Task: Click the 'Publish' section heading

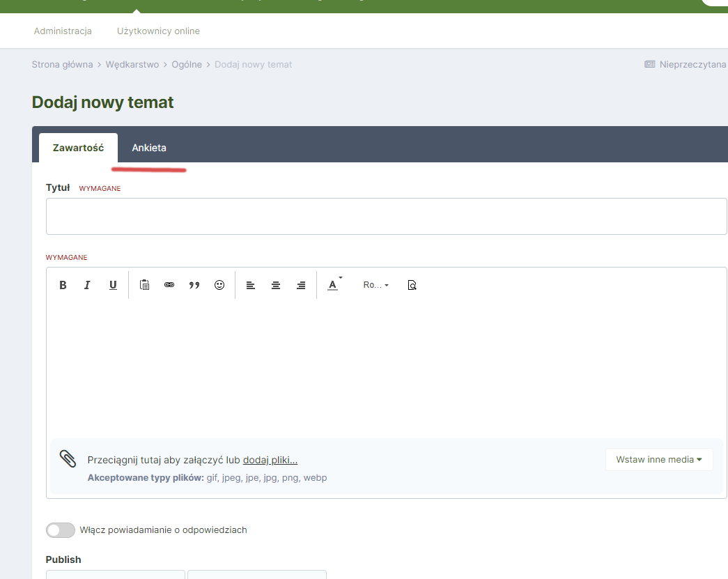Action: [63, 559]
